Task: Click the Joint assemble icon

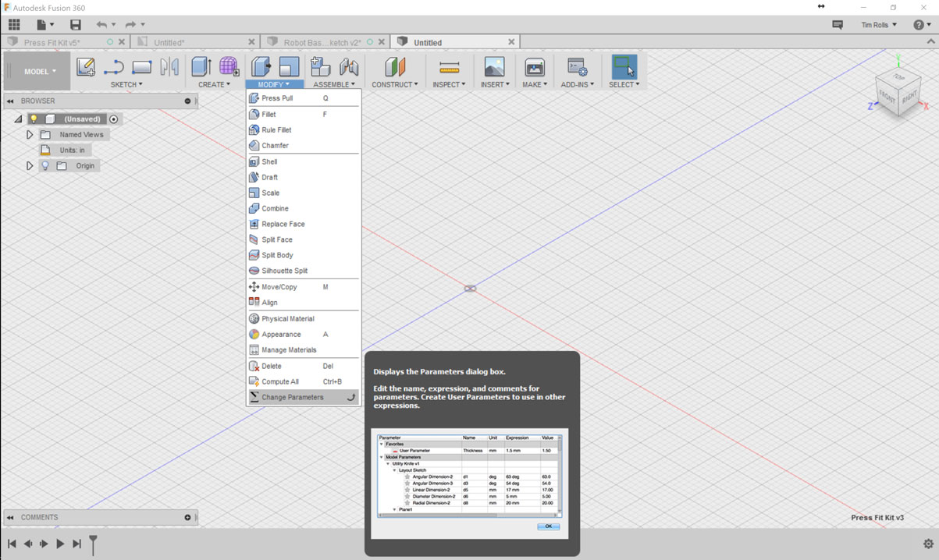Action: pos(348,67)
